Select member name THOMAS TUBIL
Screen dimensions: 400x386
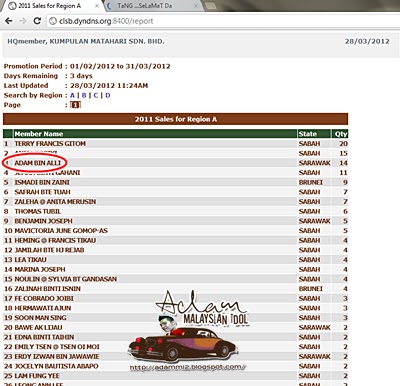(x=38, y=211)
